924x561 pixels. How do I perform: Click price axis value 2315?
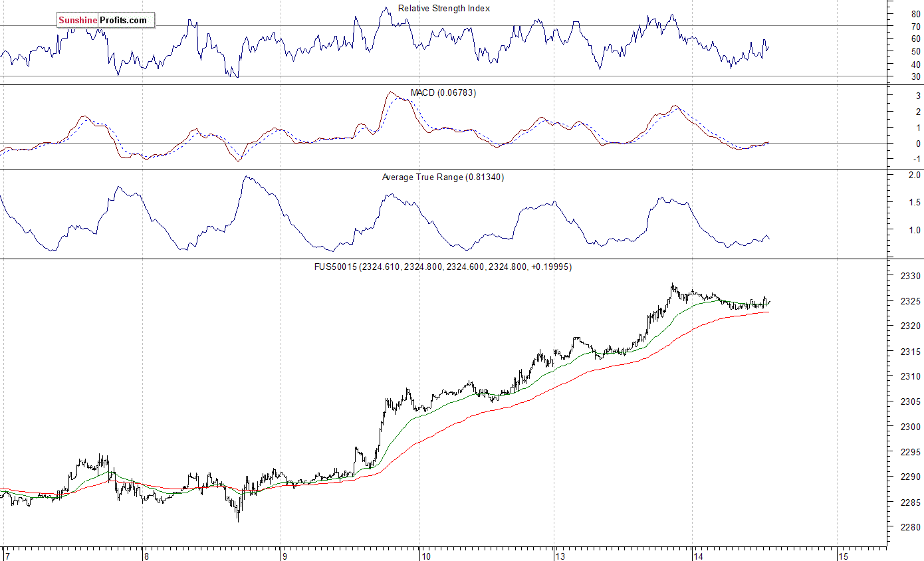(911, 352)
